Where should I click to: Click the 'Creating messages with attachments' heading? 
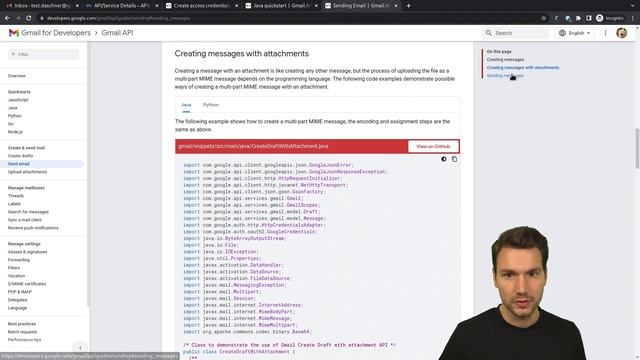(242, 54)
